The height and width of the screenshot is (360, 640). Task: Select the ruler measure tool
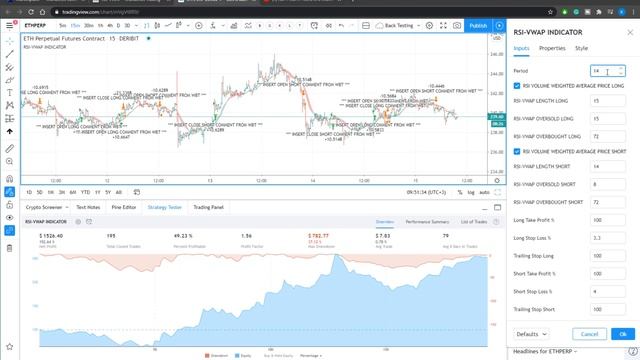9,149
